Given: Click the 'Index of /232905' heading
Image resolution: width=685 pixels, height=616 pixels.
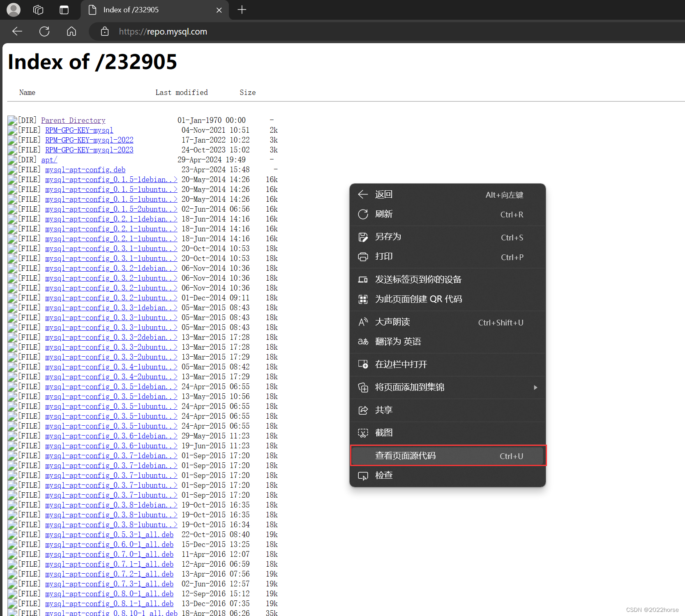Looking at the screenshot, I should click(x=92, y=62).
